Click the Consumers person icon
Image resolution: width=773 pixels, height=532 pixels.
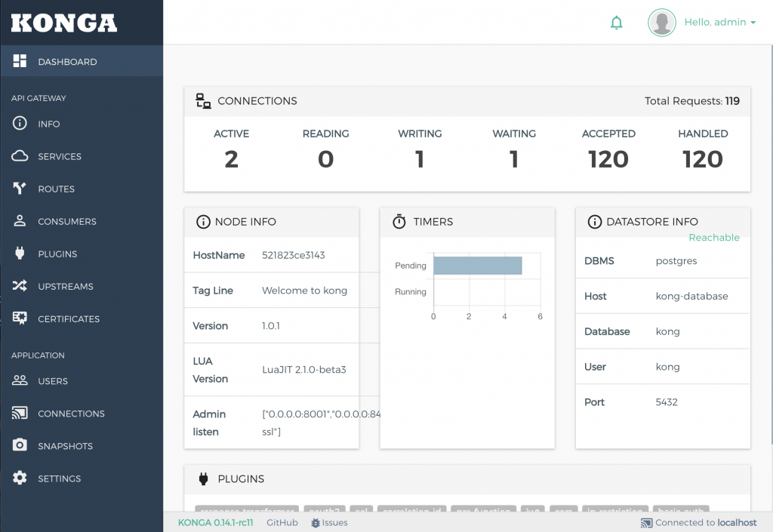click(20, 220)
